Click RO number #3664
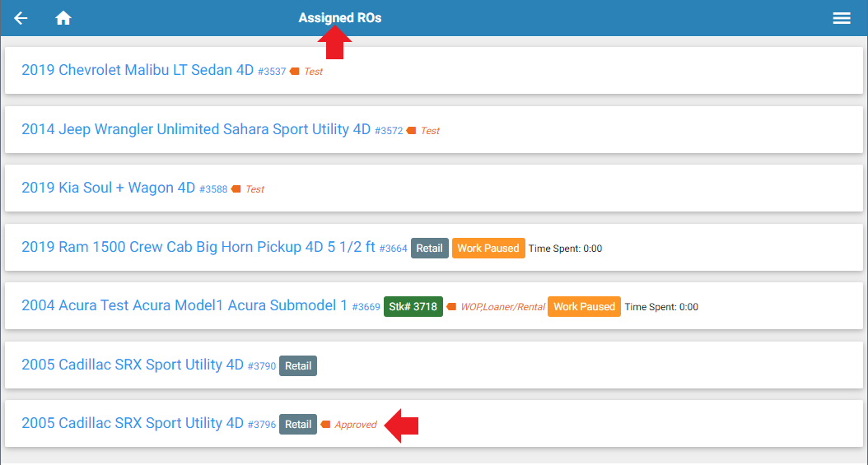The width and height of the screenshot is (868, 465). point(393,249)
